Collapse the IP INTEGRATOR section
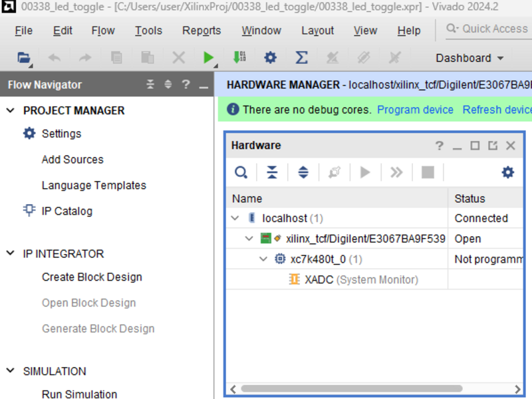The image size is (532, 399). click(x=11, y=253)
